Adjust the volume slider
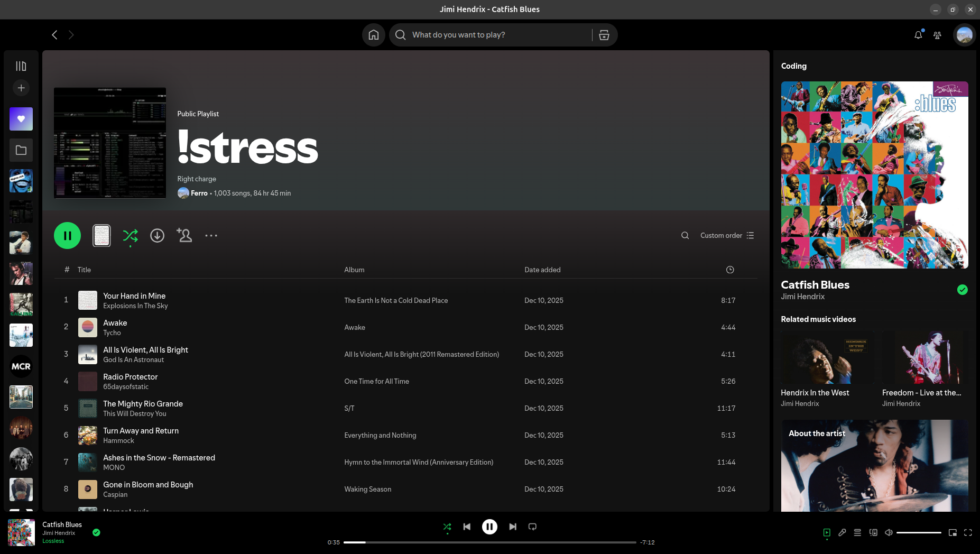 click(919, 533)
